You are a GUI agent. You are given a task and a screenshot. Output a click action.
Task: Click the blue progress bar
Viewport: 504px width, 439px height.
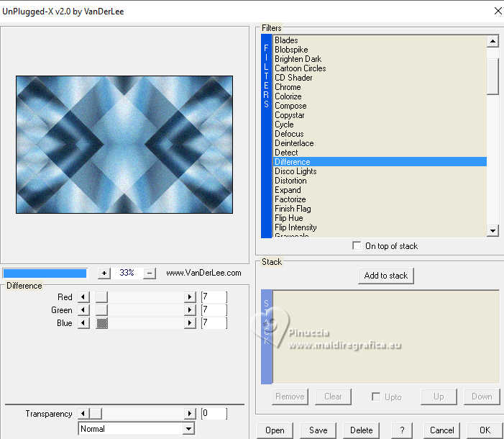coord(45,273)
